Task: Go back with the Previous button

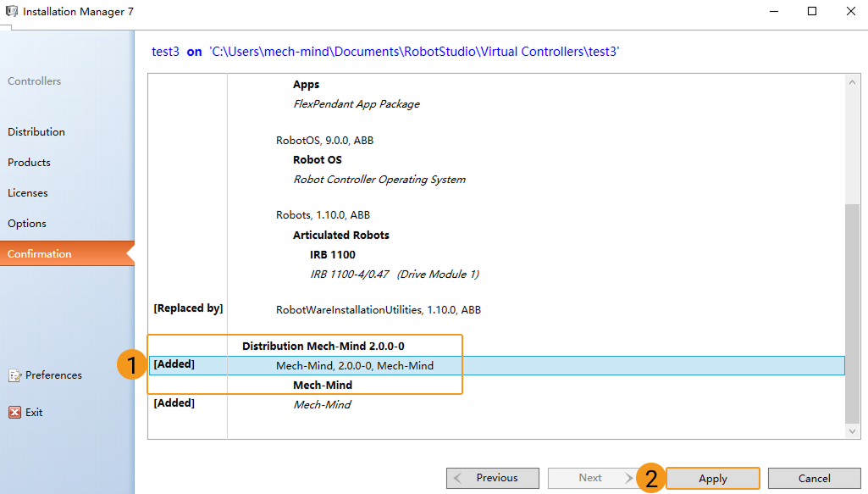Action: click(493, 478)
